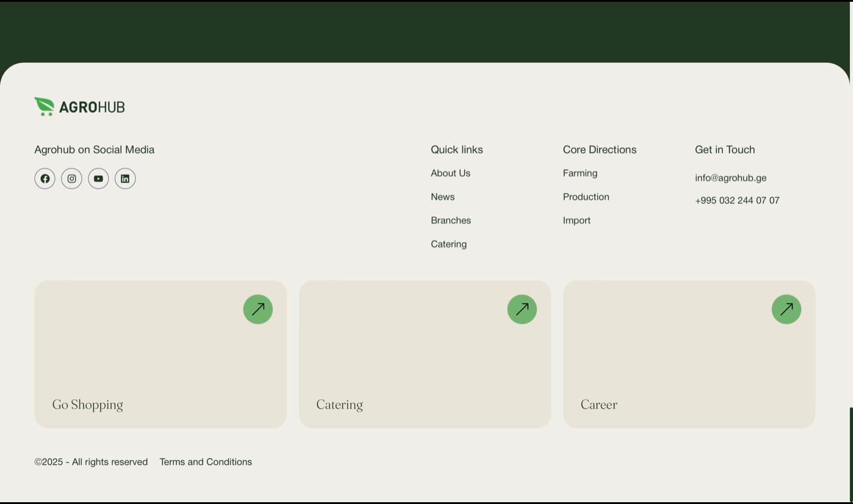Click the arrow on the Catering card

point(522,309)
